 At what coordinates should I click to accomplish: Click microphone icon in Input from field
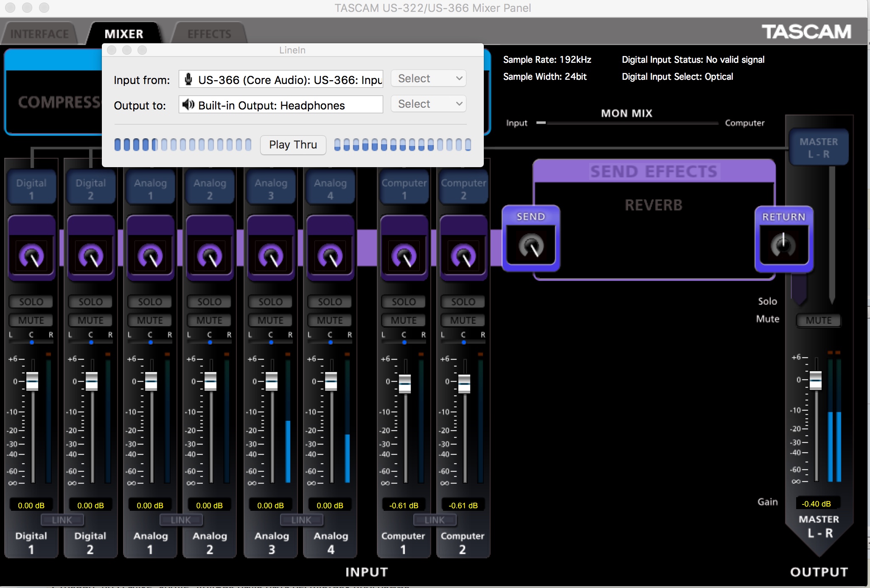click(188, 79)
